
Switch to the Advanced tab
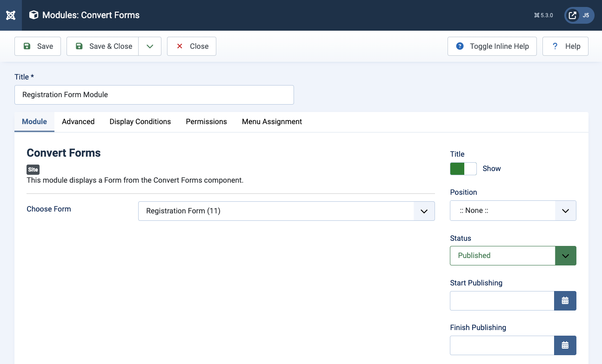pyautogui.click(x=78, y=122)
